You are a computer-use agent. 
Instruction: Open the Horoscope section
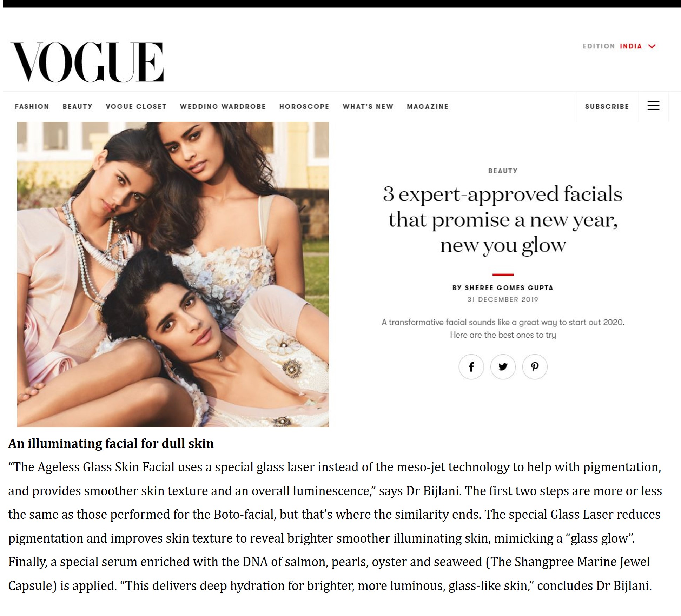(x=304, y=106)
